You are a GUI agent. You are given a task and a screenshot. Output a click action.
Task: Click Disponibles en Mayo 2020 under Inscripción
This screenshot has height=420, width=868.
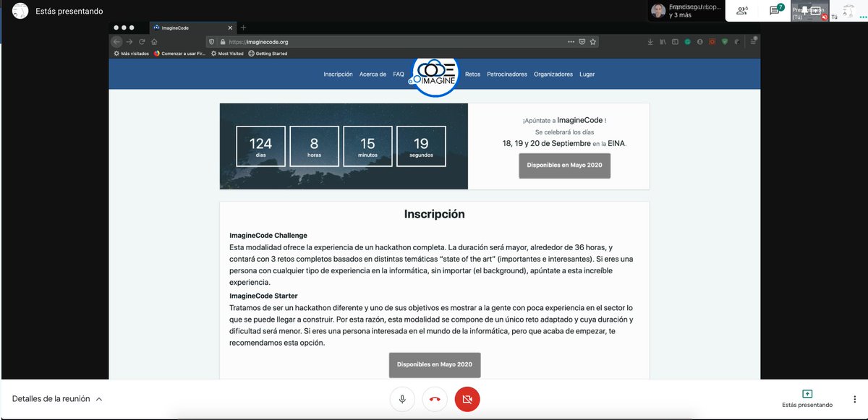click(435, 364)
